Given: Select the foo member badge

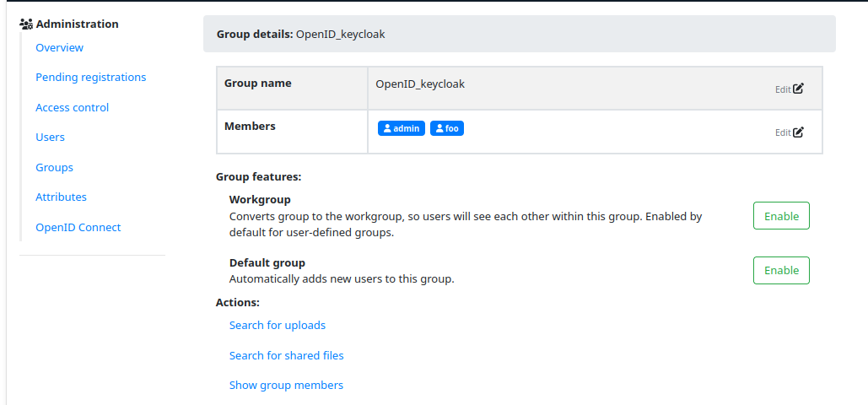Looking at the screenshot, I should [447, 128].
